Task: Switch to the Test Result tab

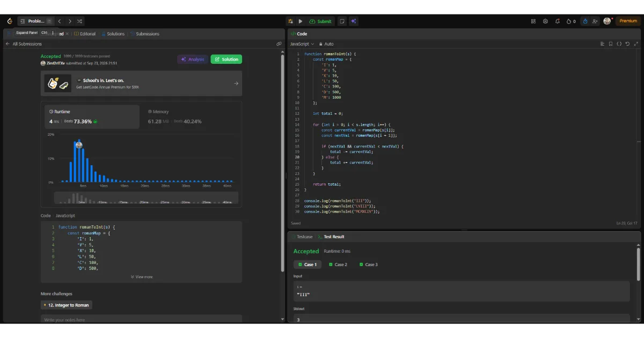Action: 331,237
